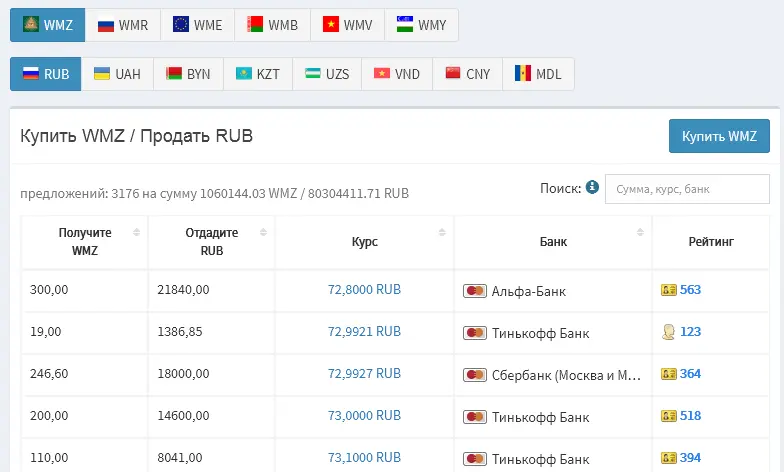Image resolution: width=784 pixels, height=472 pixels.
Task: Click the Сбербанк (Москва и М… bank name
Action: pos(566,375)
